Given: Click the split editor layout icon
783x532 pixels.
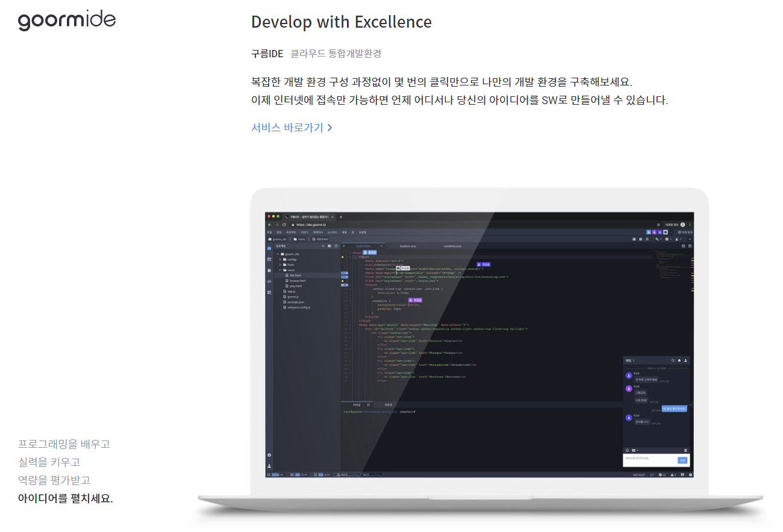Looking at the screenshot, I should (690, 246).
